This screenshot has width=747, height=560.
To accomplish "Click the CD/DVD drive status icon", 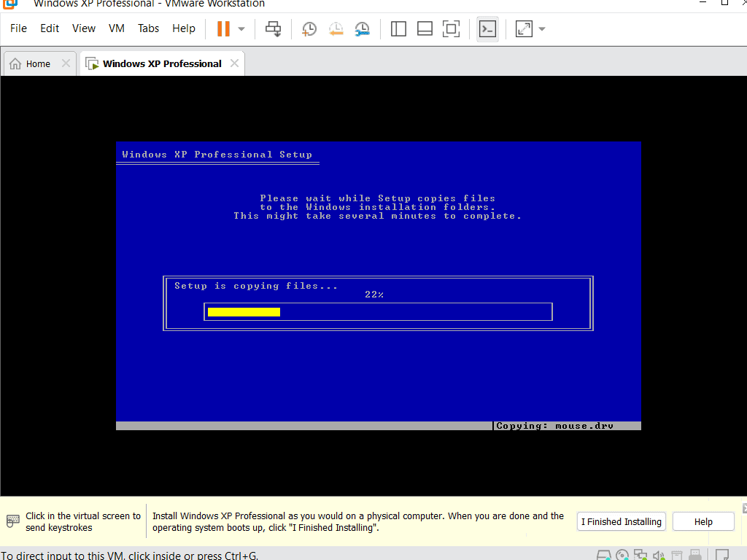I will pos(622,555).
